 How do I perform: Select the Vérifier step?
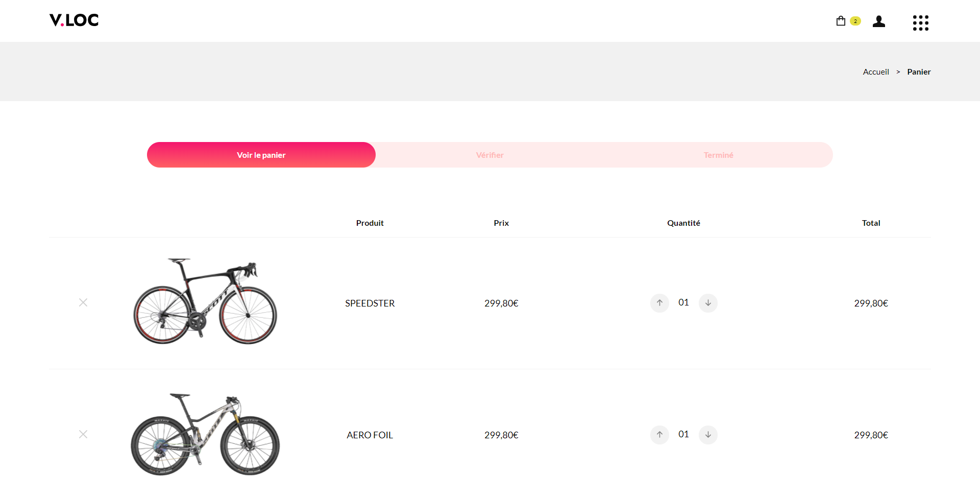(490, 155)
